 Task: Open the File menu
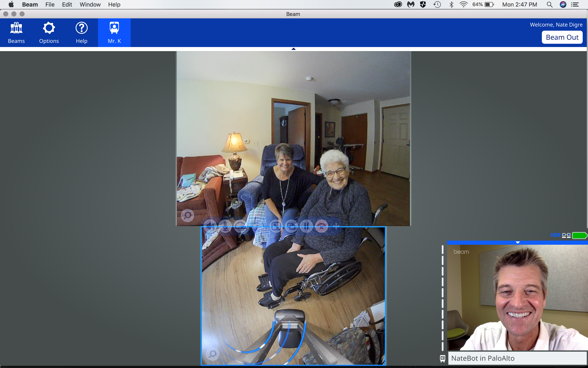point(50,4)
